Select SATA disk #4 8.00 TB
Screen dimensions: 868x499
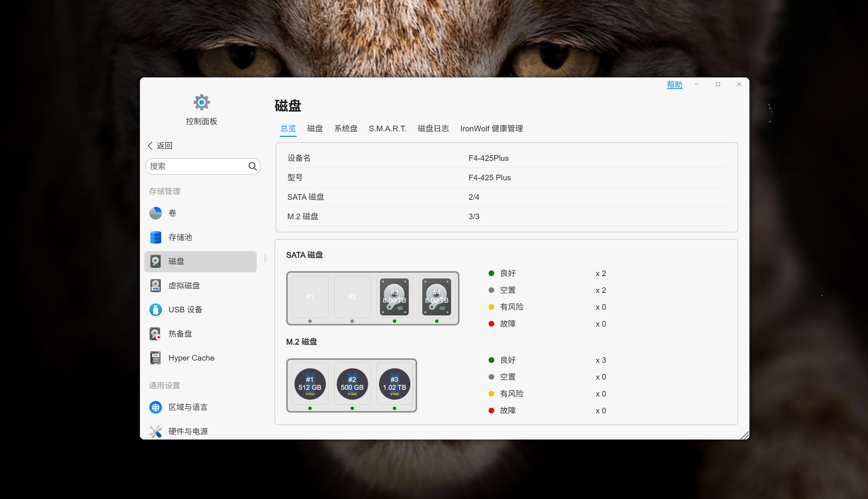[437, 297]
